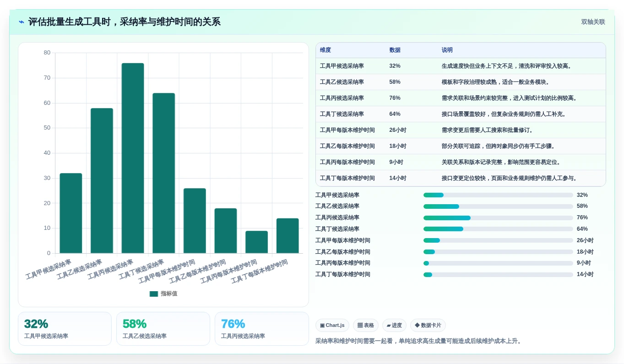Click the Chart.js tag chip
Viewport: 624px width, 364px height.
(x=332, y=326)
